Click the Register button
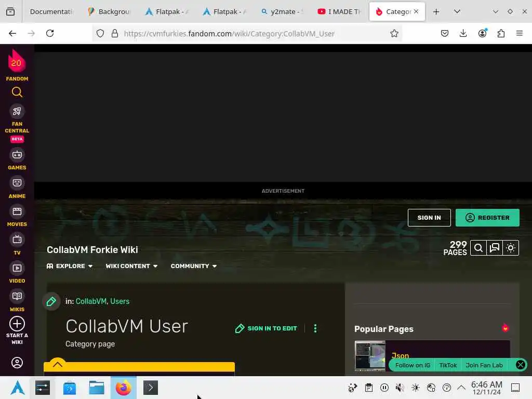Image resolution: width=532 pixels, height=399 pixels. coord(487,218)
